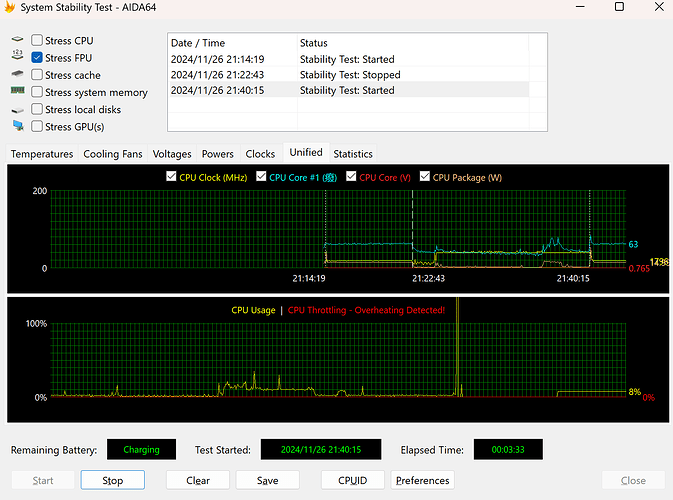673x500 pixels.
Task: Click the RAM module icon beside Stress system memory
Action: 17,92
